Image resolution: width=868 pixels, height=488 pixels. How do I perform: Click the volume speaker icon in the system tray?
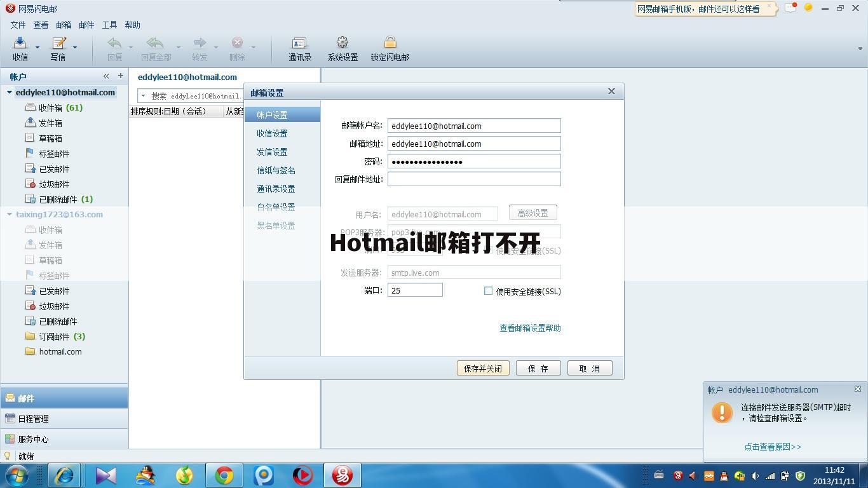(755, 475)
